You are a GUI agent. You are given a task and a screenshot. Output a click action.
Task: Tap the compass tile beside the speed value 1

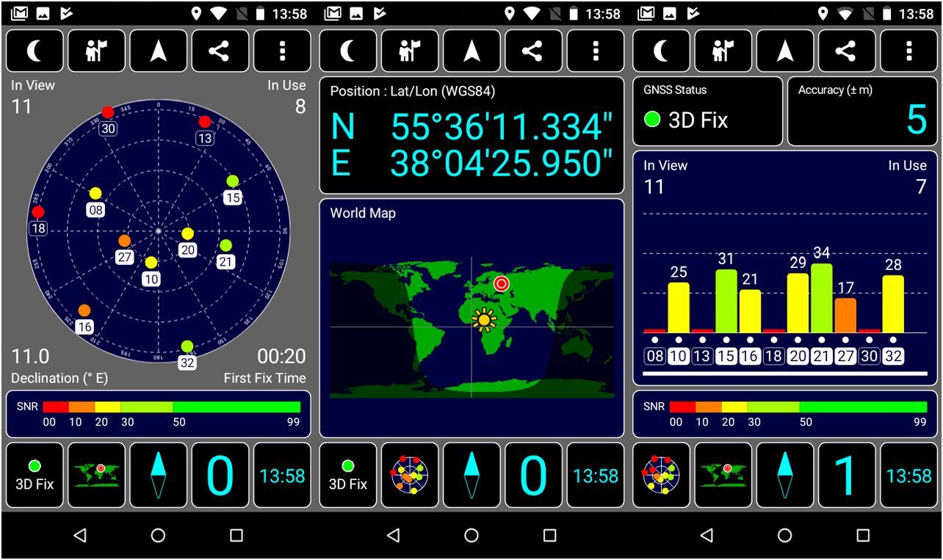click(784, 475)
